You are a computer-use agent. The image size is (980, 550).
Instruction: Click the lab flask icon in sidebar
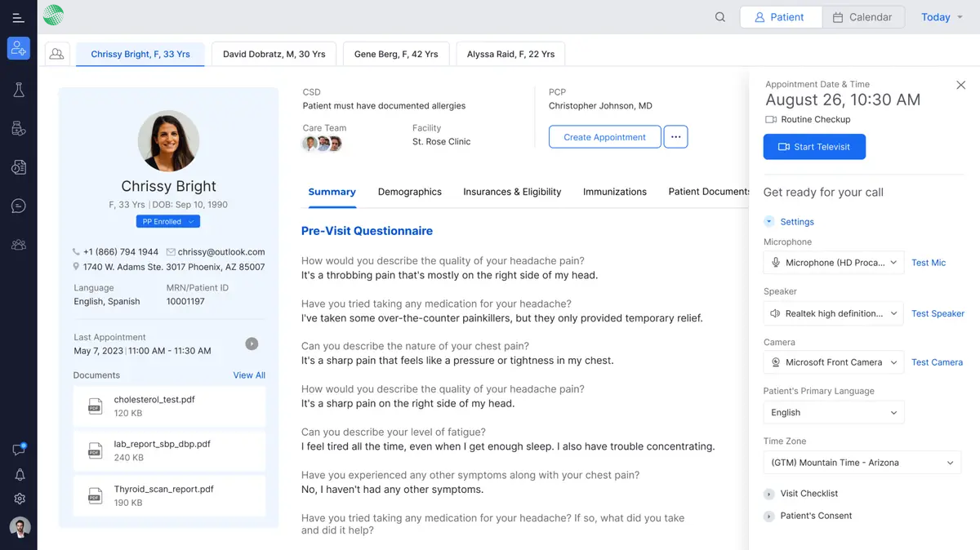[18, 91]
